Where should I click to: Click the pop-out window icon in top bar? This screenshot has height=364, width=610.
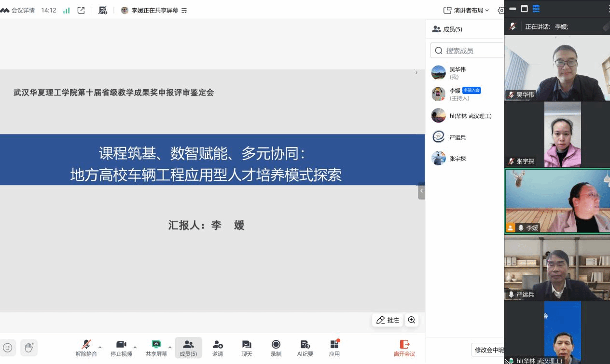81,10
